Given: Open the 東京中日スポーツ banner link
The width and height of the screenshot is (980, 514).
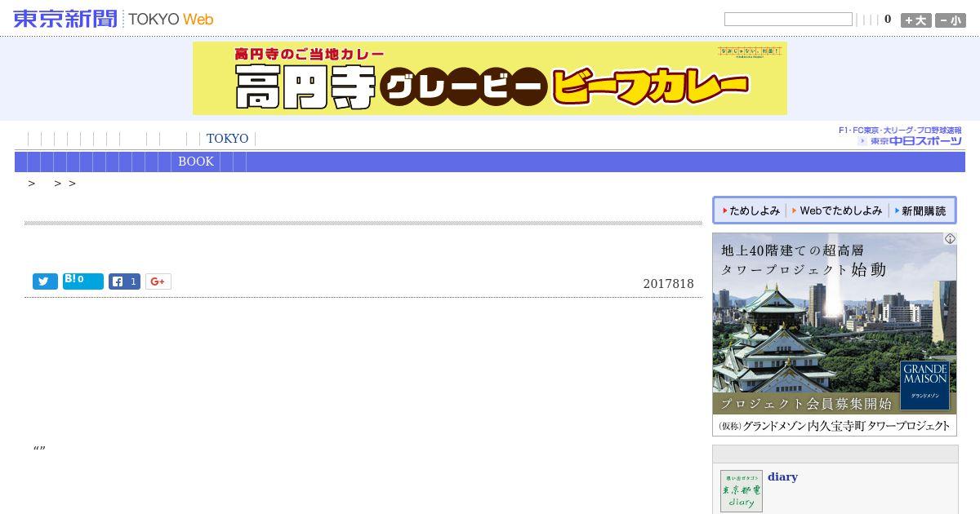Looking at the screenshot, I should (x=901, y=135).
